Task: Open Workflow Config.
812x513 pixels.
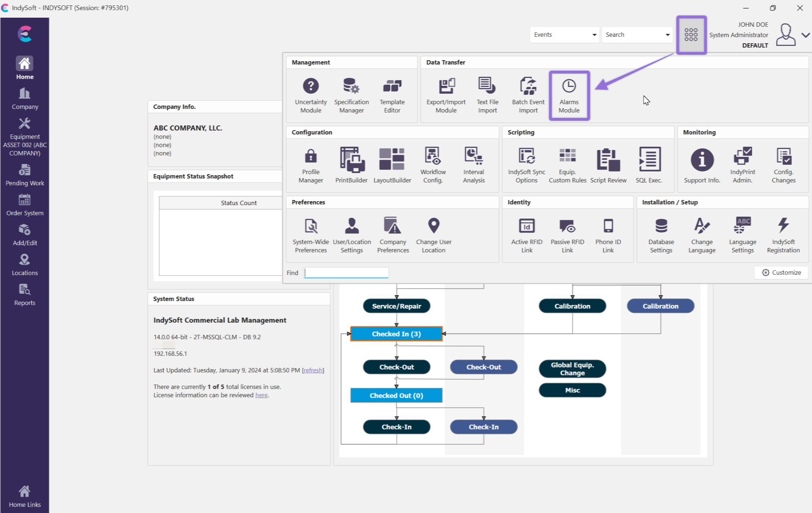Action: [433, 165]
